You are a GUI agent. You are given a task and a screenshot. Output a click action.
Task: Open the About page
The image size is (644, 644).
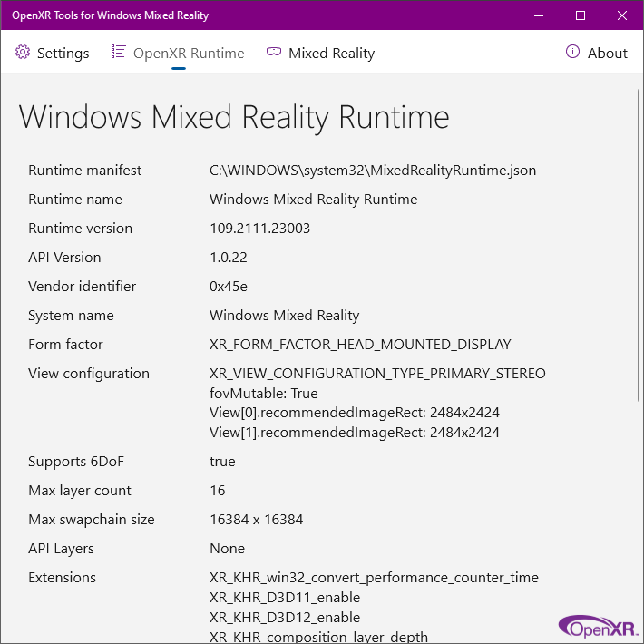(x=596, y=53)
